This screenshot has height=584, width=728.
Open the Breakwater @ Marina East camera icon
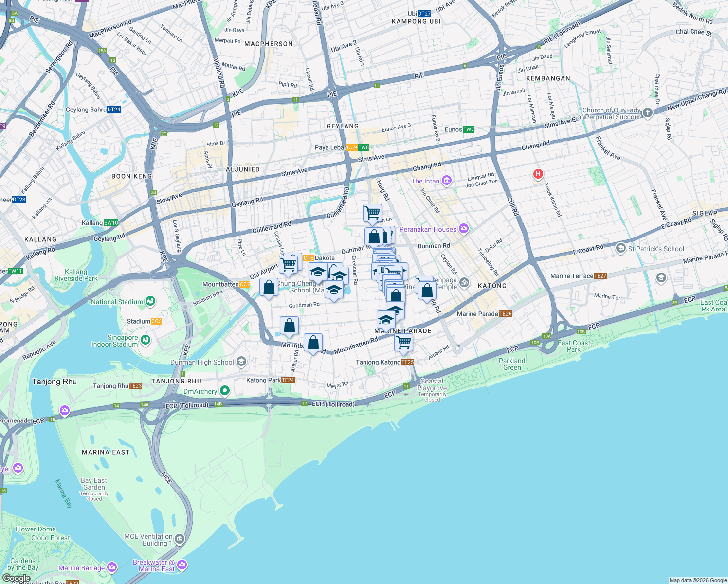point(182,565)
